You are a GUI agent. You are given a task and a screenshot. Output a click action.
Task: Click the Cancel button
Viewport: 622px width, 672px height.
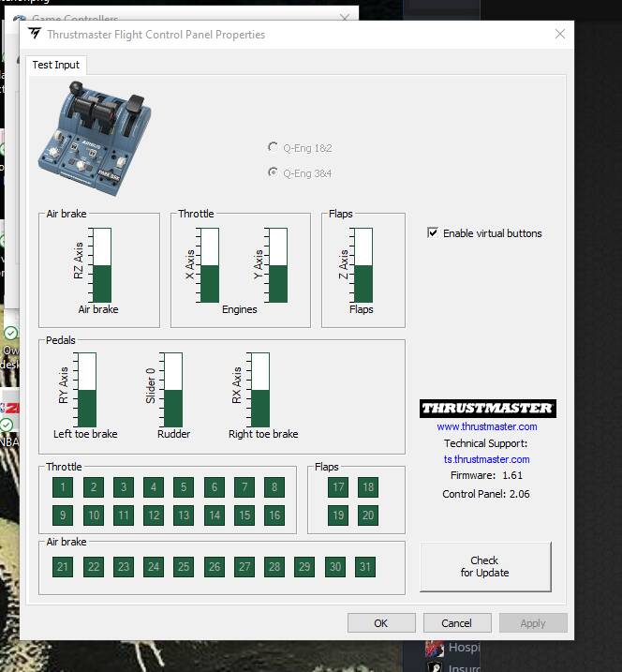456,623
